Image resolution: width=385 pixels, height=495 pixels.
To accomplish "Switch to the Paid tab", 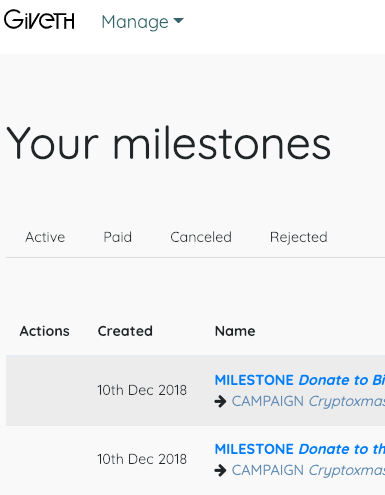I will (x=117, y=237).
